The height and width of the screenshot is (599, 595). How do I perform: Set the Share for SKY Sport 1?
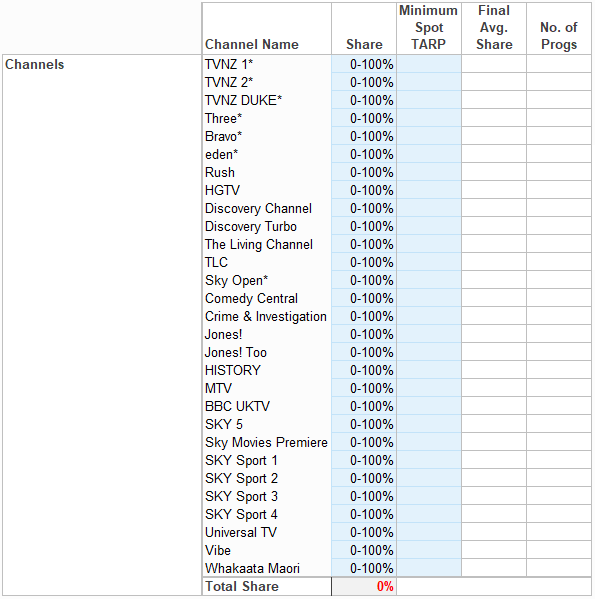pyautogui.click(x=364, y=460)
